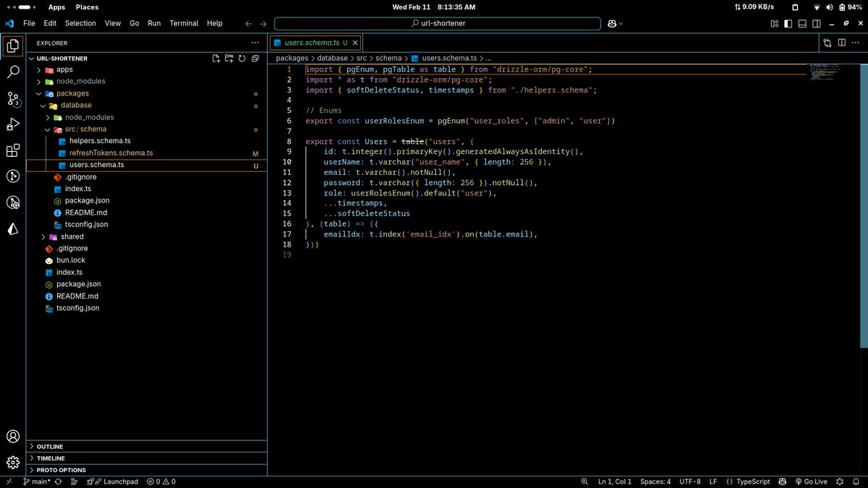Open the Help menu

[215, 23]
